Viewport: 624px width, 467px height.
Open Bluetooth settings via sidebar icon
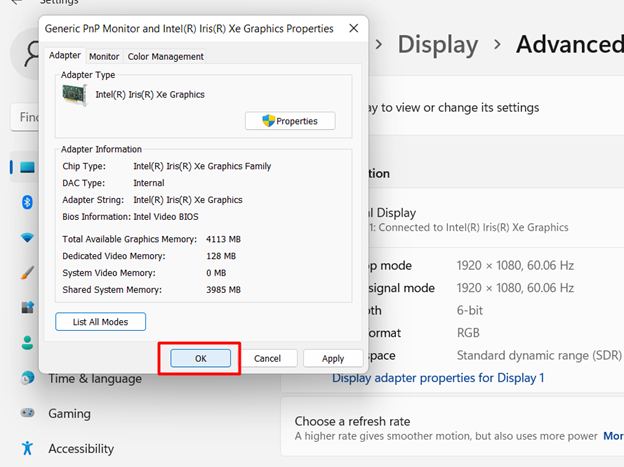point(27,202)
